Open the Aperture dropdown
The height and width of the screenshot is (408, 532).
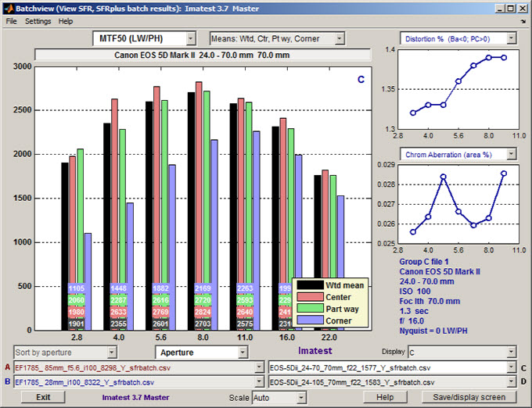[x=202, y=353]
